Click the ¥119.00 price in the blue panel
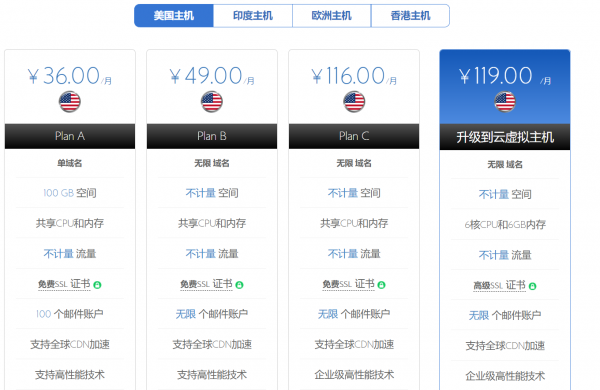 tap(505, 76)
